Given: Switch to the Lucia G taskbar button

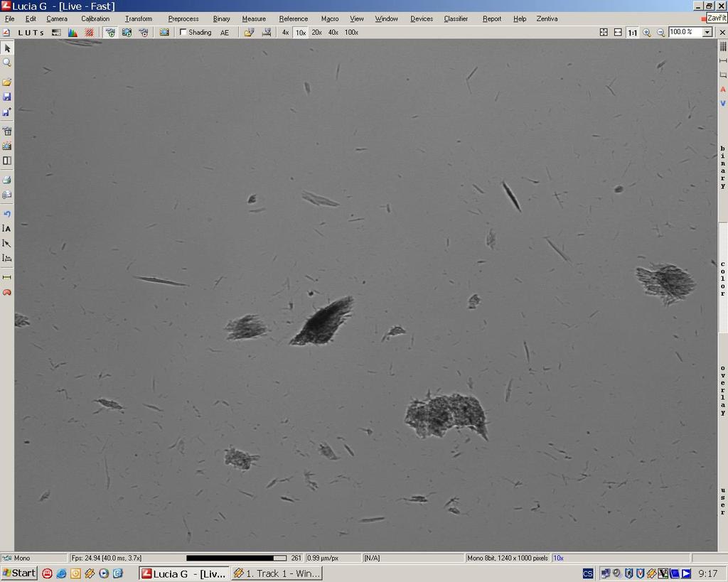Looking at the screenshot, I should point(184,573).
